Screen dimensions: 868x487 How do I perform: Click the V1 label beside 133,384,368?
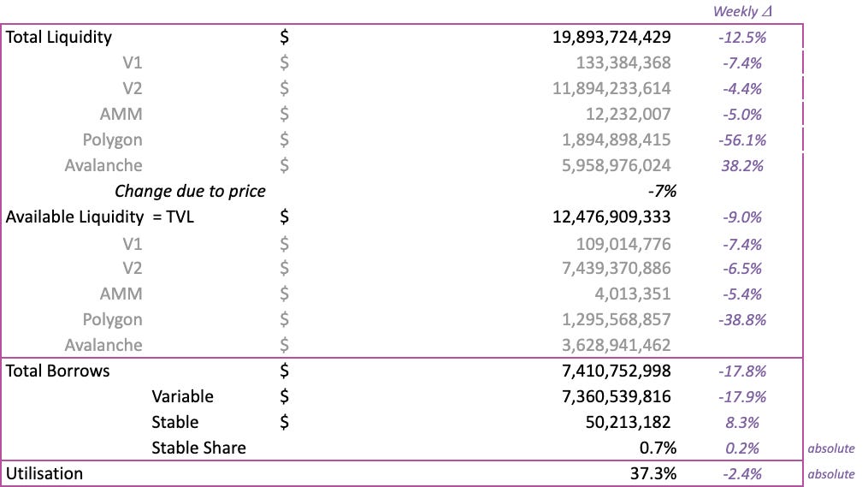tap(133, 62)
